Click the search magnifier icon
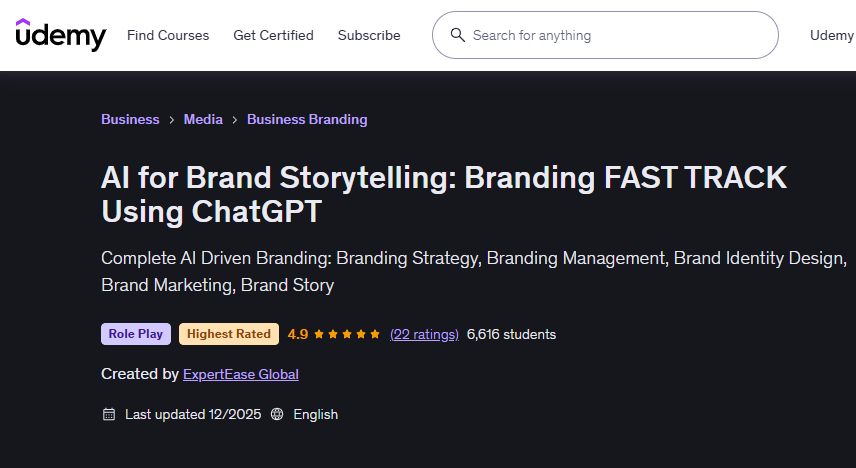Screen dimensions: 856x468 [458, 35]
